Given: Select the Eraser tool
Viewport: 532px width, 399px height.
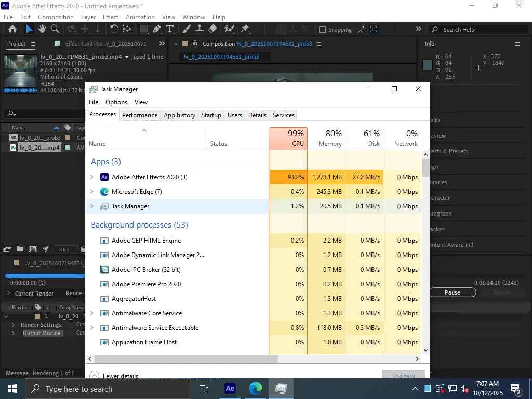Looking at the screenshot, I should 212,29.
